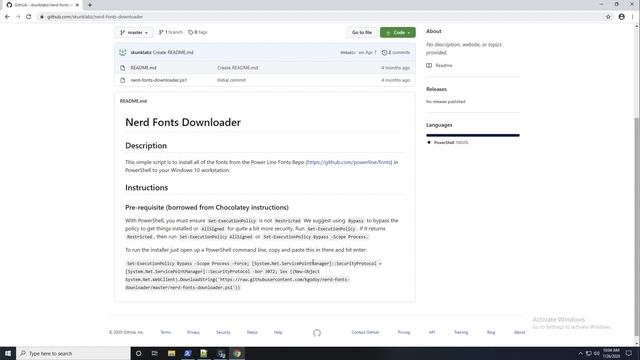Open the Security footer link
640x360 pixels.
[x=223, y=332]
